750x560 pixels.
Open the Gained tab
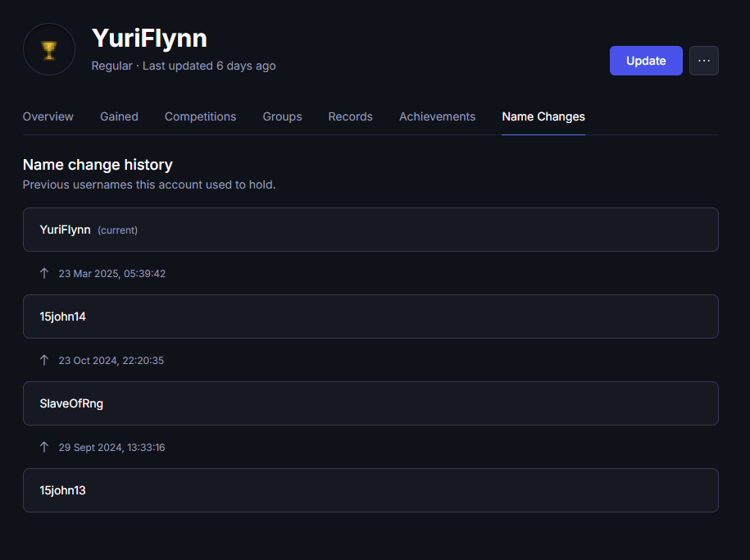[x=119, y=116]
